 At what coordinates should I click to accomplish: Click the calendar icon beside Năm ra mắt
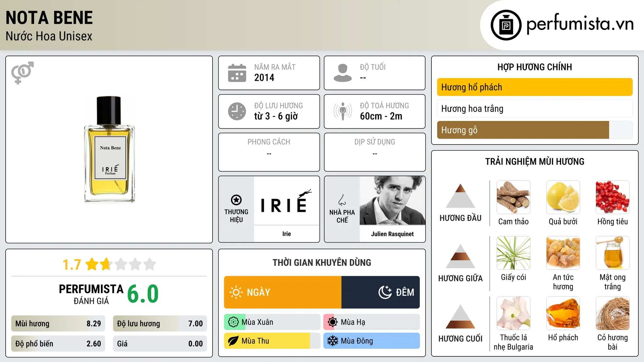(x=237, y=73)
